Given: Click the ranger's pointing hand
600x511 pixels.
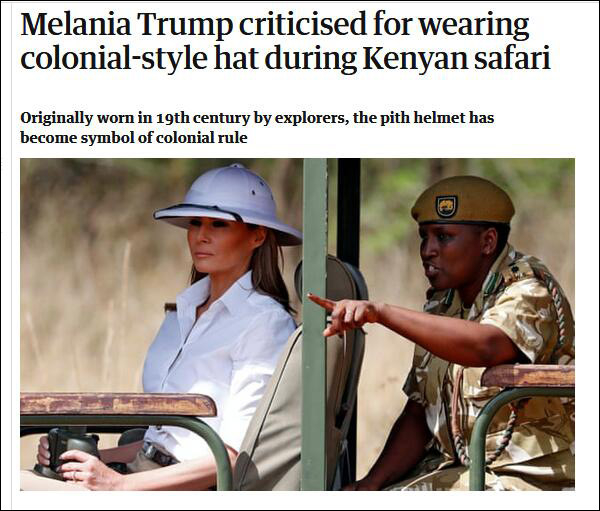Looking at the screenshot, I should pyautogui.click(x=344, y=315).
